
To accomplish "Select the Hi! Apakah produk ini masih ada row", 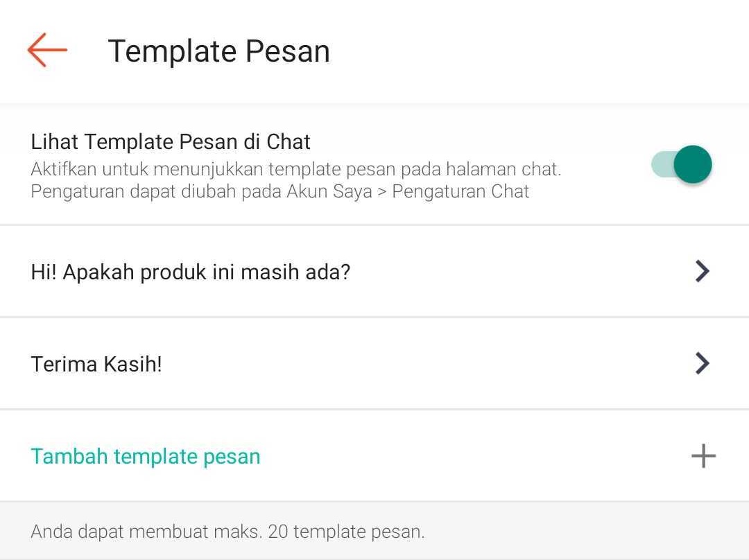I will tap(191, 271).
